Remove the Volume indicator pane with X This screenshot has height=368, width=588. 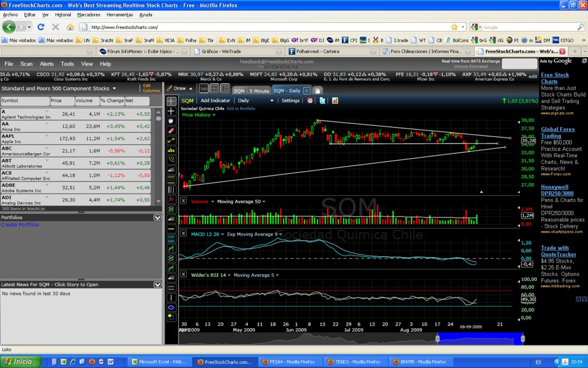183,201
